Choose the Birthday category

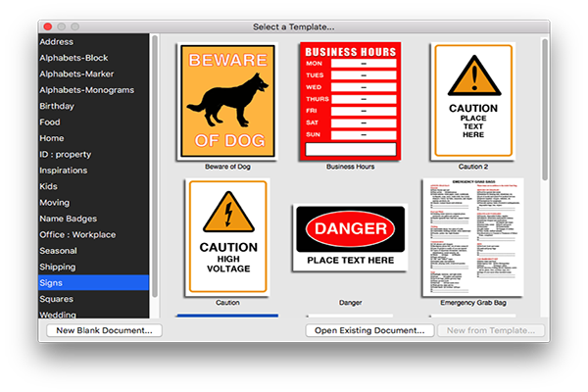point(93,106)
